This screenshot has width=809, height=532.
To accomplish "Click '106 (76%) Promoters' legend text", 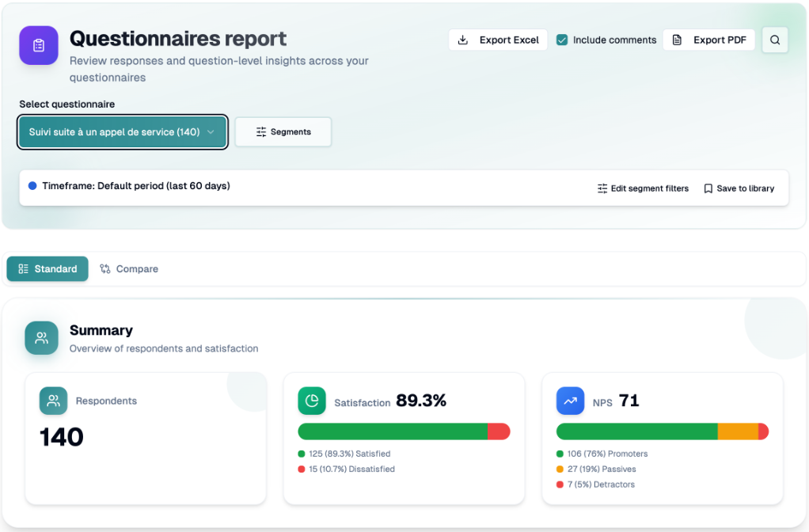I will (x=608, y=454).
